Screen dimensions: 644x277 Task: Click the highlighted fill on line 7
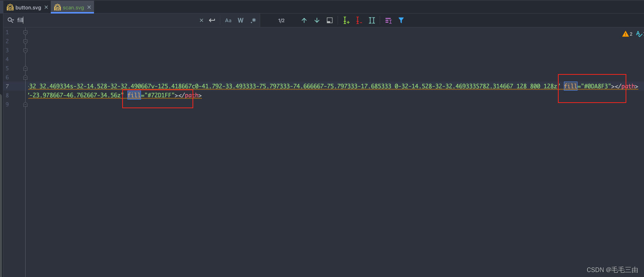click(x=570, y=86)
